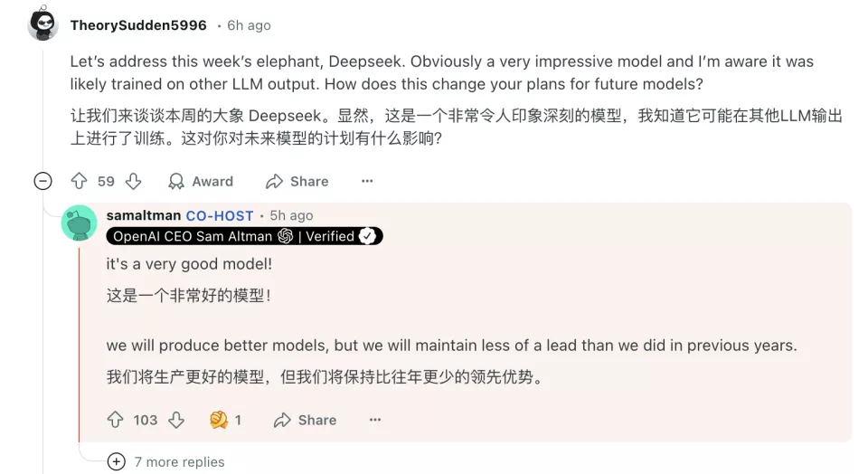The width and height of the screenshot is (868, 474).
Task: Click TheorySudden5996's avatar image
Action: 43,24
